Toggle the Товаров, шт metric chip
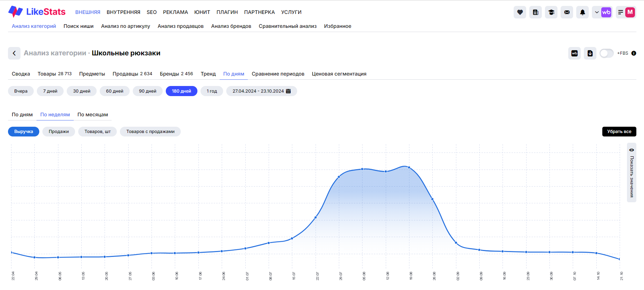 click(98, 132)
